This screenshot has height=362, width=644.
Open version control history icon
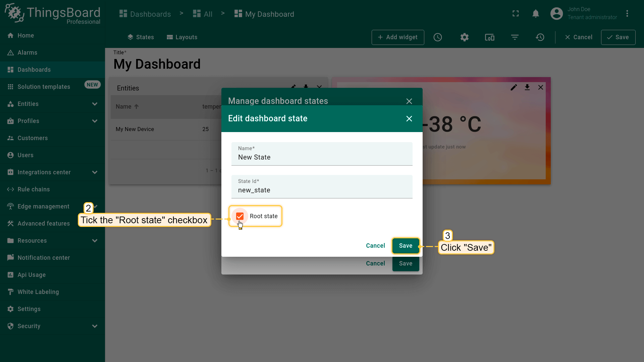pos(540,37)
